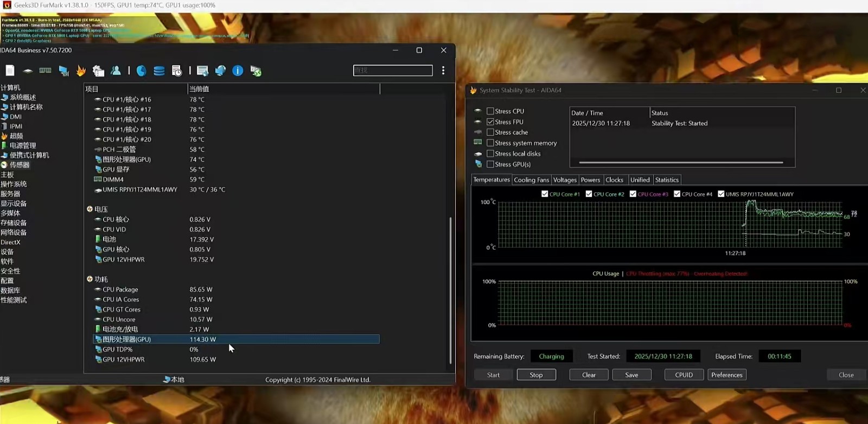868x424 pixels.
Task: Uncheck the Stress FPU checkbox
Action: point(490,122)
